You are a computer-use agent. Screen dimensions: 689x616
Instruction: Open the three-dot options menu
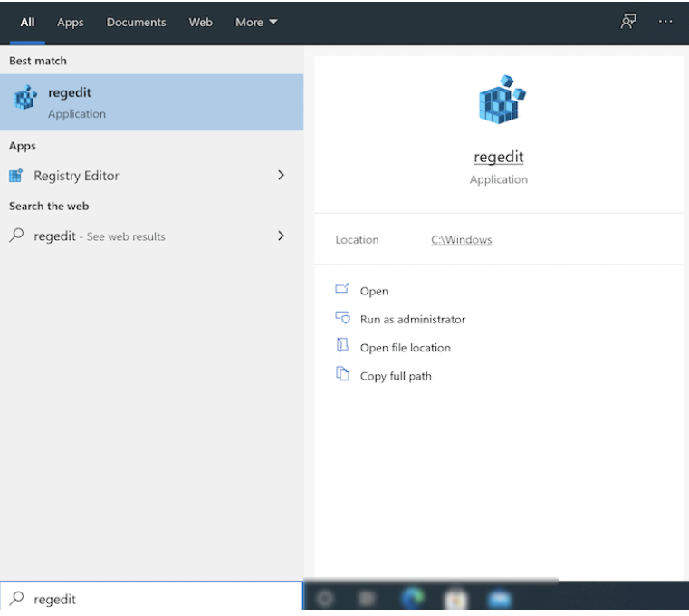[665, 22]
